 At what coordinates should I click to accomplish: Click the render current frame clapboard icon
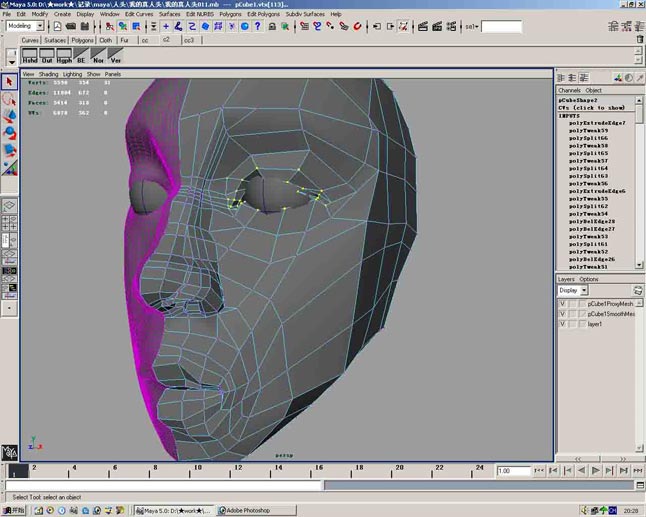pos(423,26)
